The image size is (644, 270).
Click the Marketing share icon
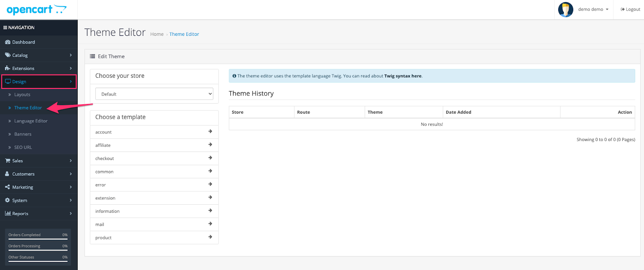click(x=8, y=187)
